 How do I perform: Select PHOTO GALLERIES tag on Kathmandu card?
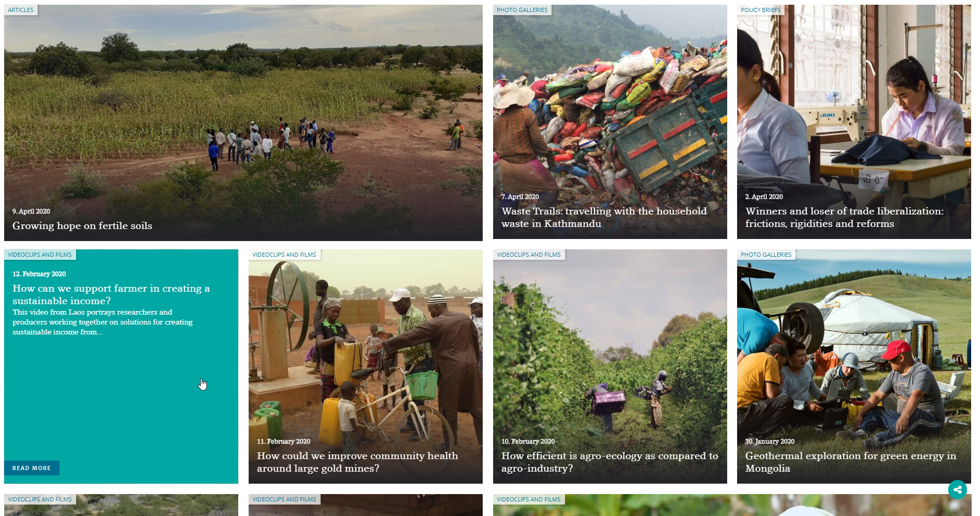[522, 10]
